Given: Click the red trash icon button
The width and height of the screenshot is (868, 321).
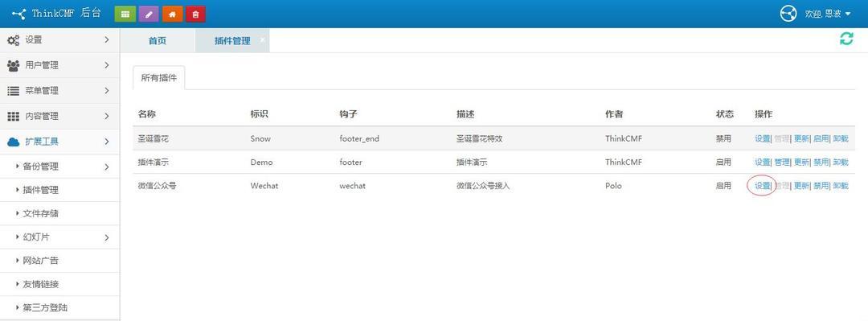Looking at the screenshot, I should point(195,14).
